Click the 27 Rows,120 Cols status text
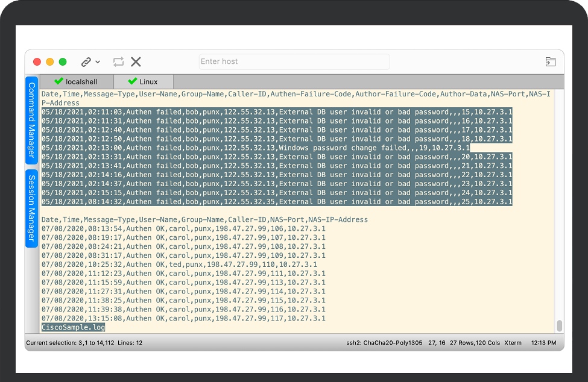The image size is (588, 382). (x=474, y=343)
